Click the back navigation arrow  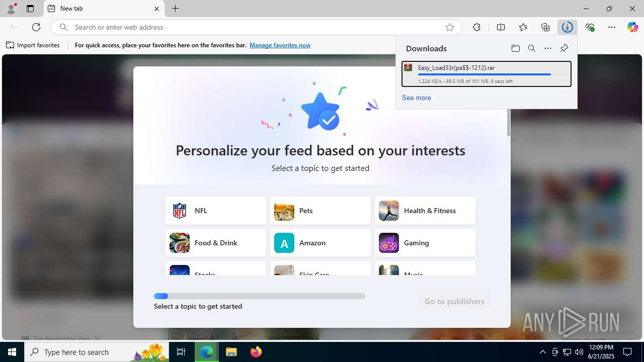click(x=14, y=27)
